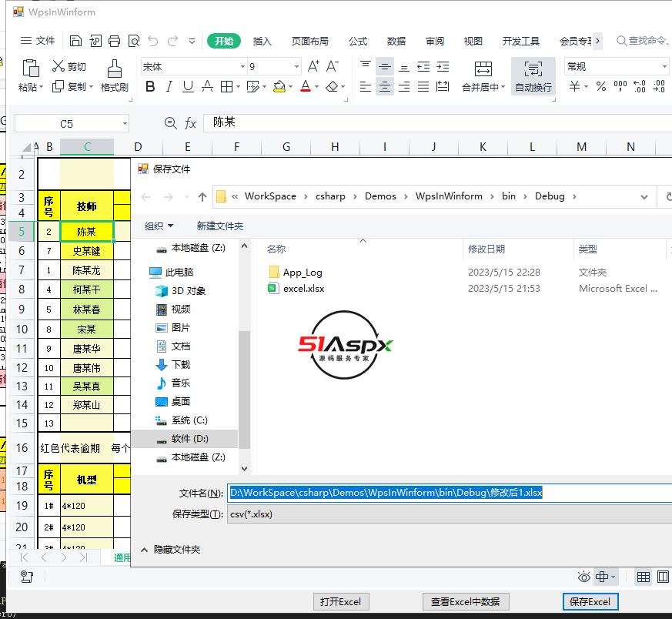
Task: Toggle middle vertical alignment
Action: (x=385, y=66)
